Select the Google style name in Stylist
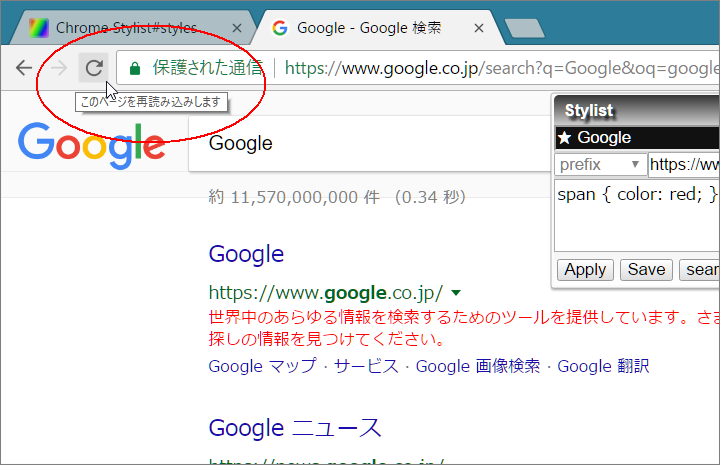720x465 pixels. pos(604,138)
